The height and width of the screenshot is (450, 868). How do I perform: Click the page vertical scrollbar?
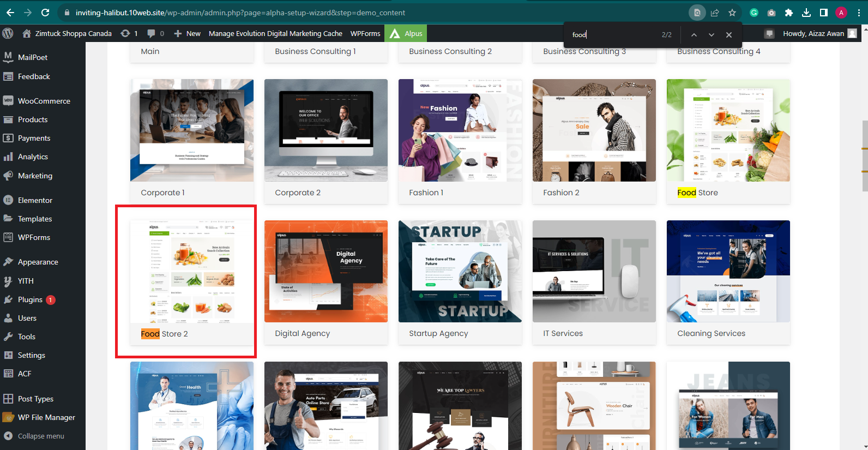865,155
